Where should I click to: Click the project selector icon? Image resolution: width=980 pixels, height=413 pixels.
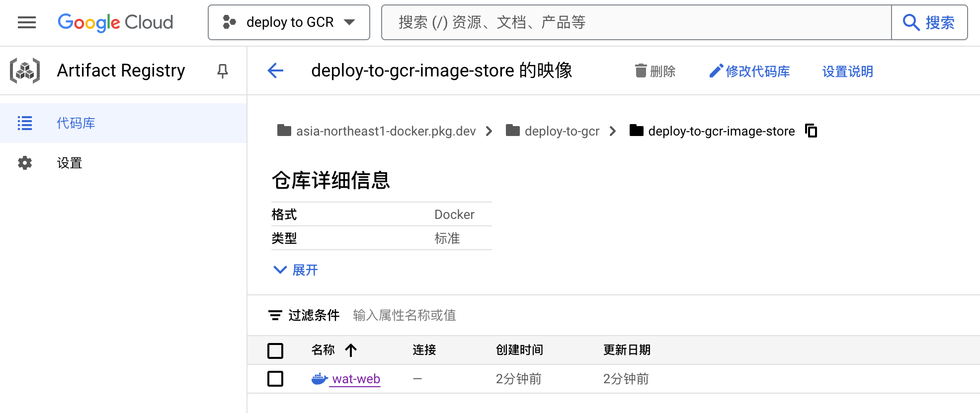pyautogui.click(x=229, y=22)
